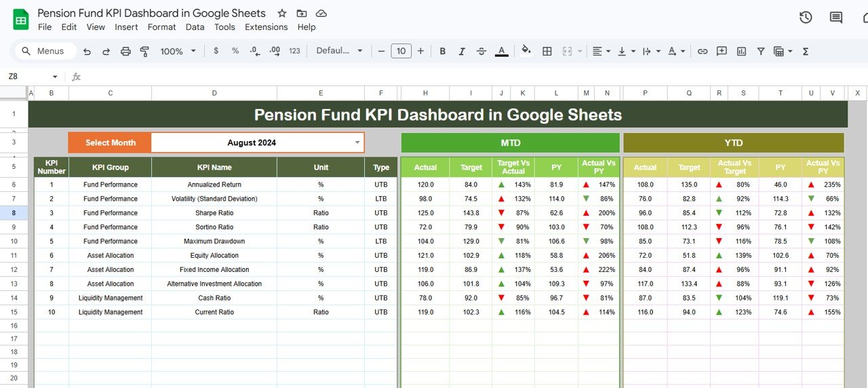868x388 pixels.
Task: Open the fill color picker
Action: [x=526, y=51]
